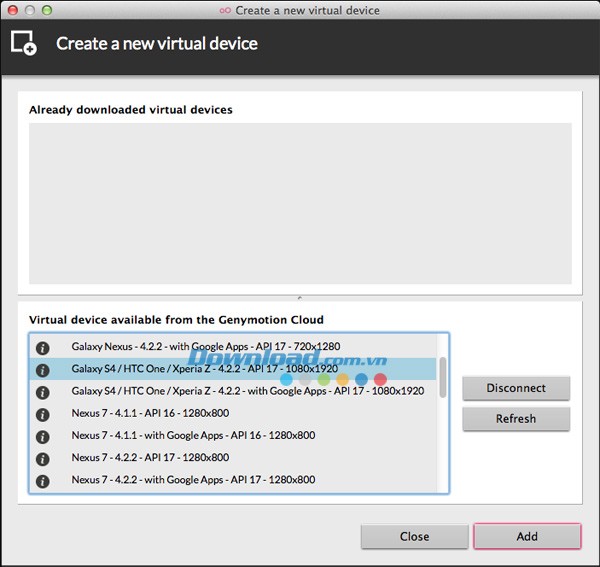Click info icon beside Galaxy Nexus 4.2.2 entry

[x=42, y=347]
